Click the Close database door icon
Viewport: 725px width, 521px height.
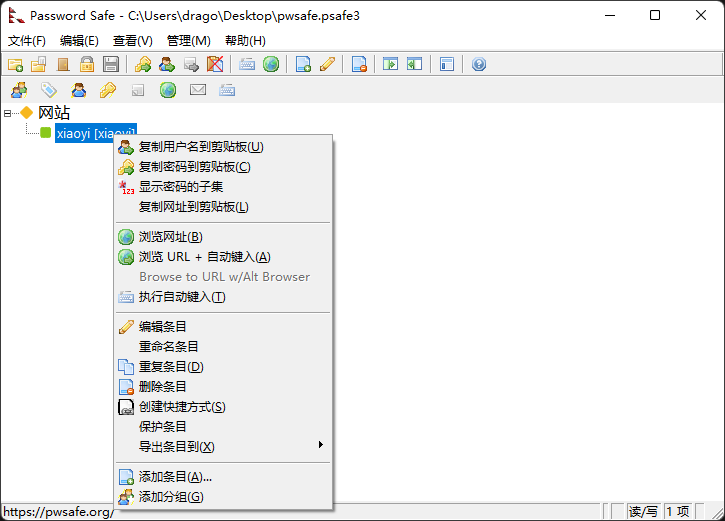(63, 64)
